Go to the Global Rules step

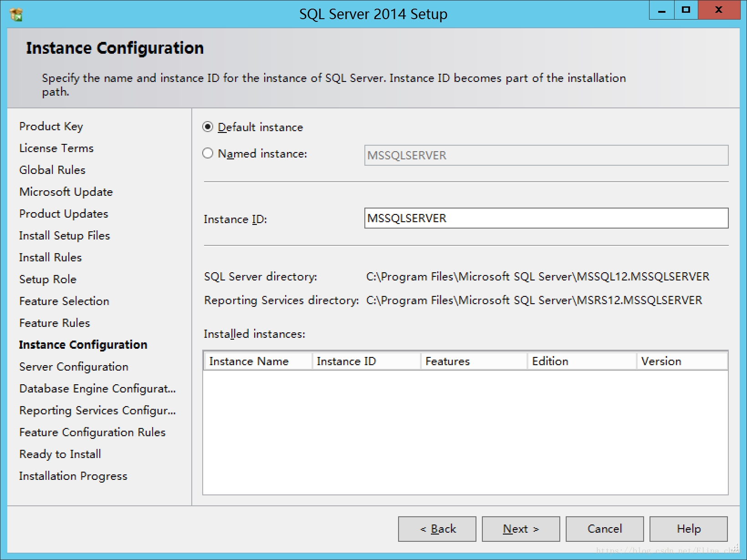coord(52,170)
